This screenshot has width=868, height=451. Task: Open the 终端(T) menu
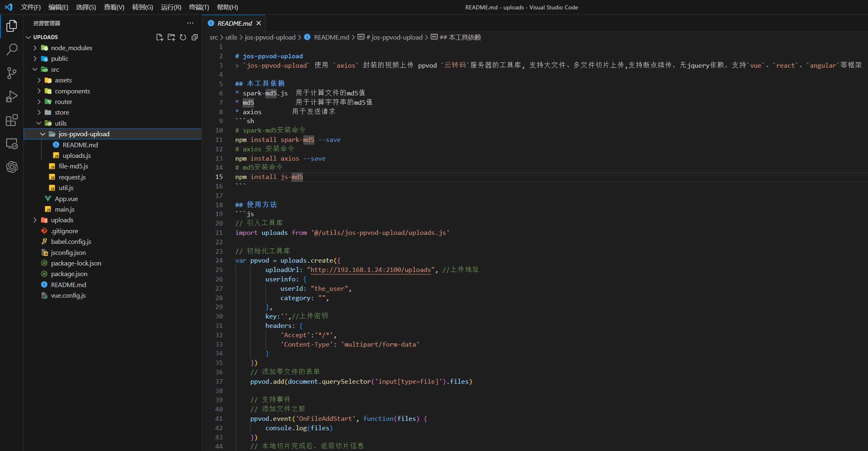click(x=199, y=7)
